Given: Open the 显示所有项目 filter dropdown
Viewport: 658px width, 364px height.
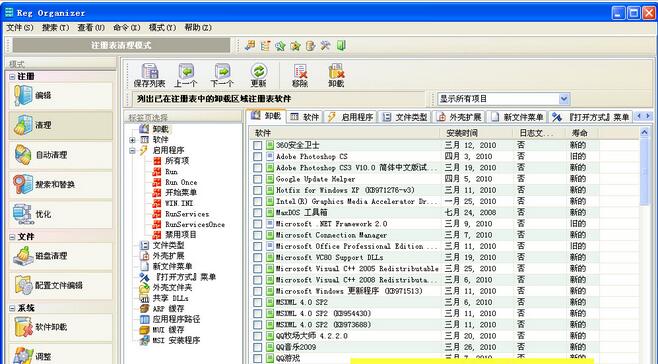Looking at the screenshot, I should click(x=564, y=99).
